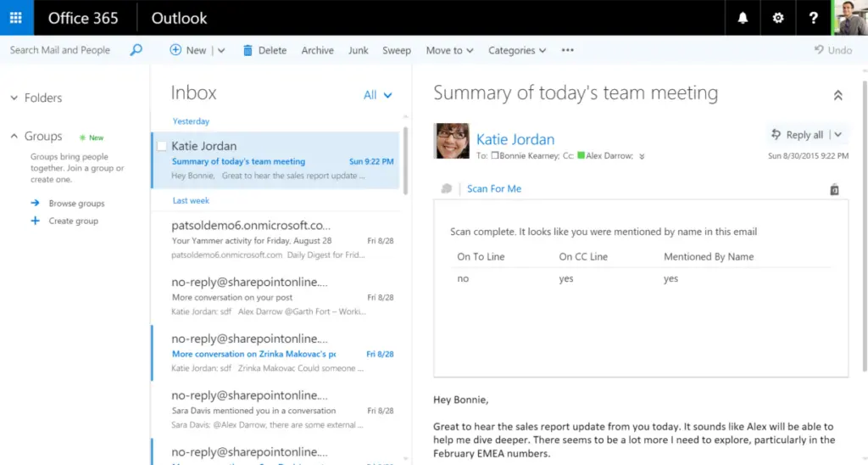
Task: Open the Office 365 app launcher grid
Action: point(16,18)
